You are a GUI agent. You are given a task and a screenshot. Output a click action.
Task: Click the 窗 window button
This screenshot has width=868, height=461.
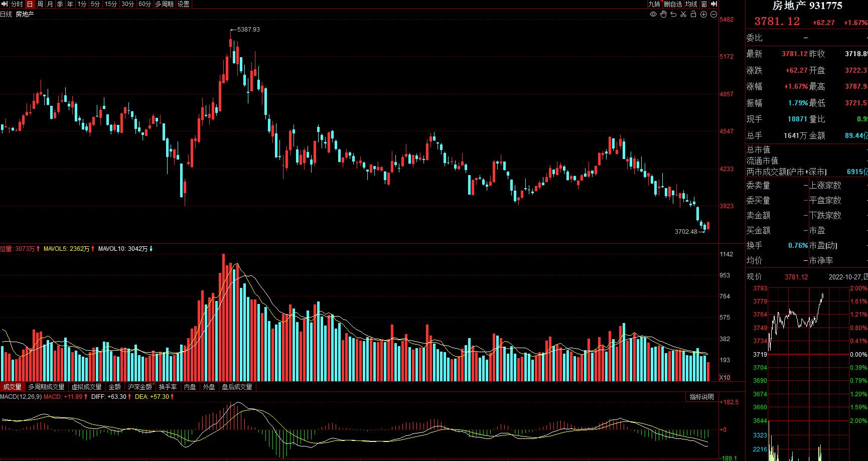point(704,4)
